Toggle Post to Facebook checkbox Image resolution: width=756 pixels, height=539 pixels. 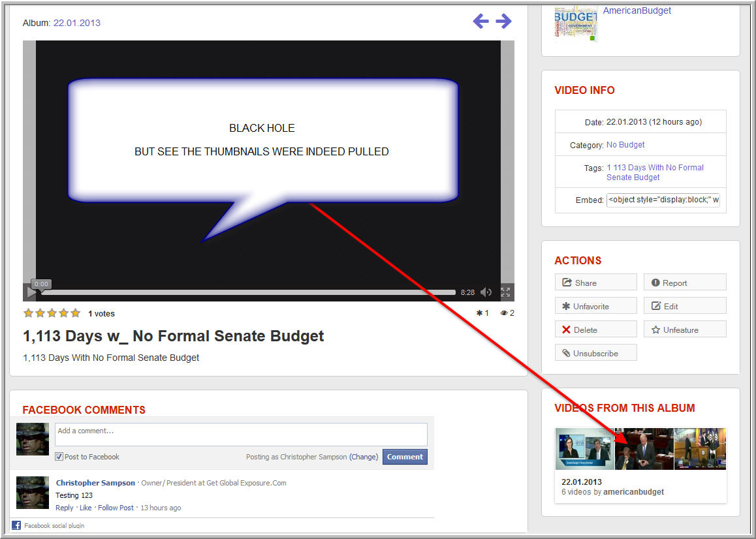(59, 457)
